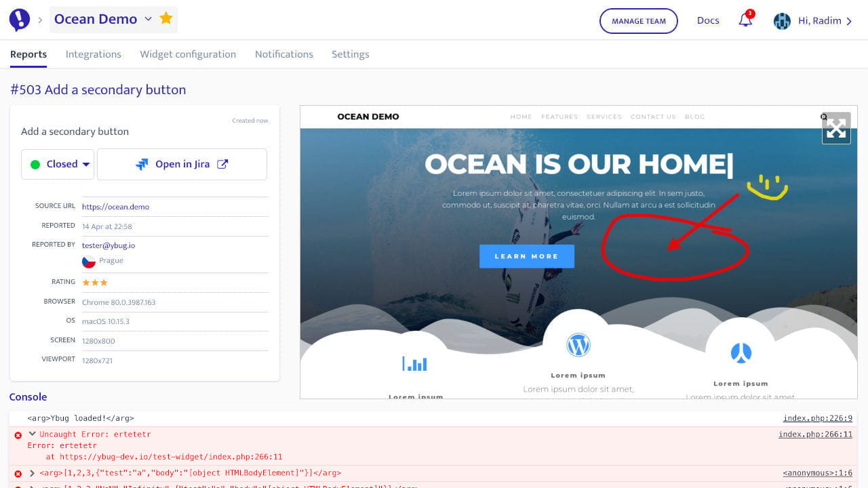Viewport: 868px width, 488px height.
Task: Click the Chrome 80.0.3987.163 browser value
Action: coord(119,302)
